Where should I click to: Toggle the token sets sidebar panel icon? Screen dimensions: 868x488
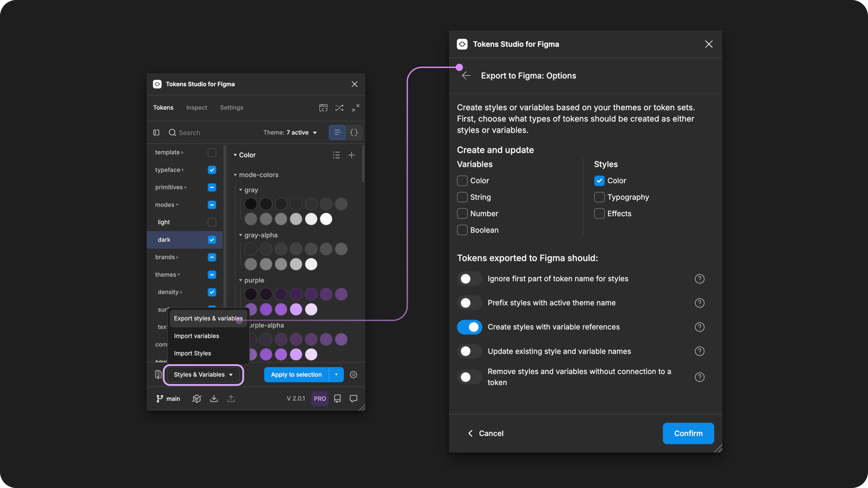[x=156, y=133]
